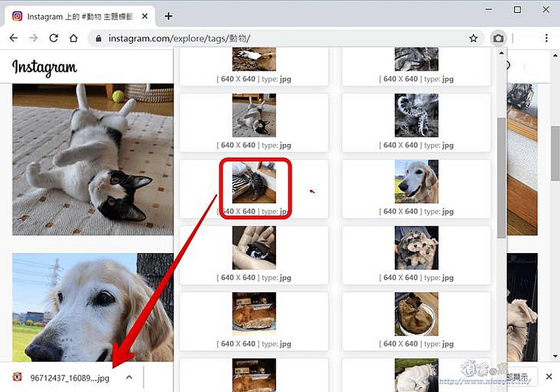
Task: Navigate back with the back arrow
Action: pos(13,38)
